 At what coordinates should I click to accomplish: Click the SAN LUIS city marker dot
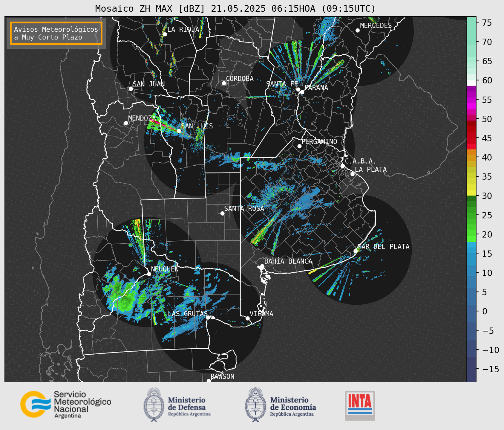coord(179,131)
